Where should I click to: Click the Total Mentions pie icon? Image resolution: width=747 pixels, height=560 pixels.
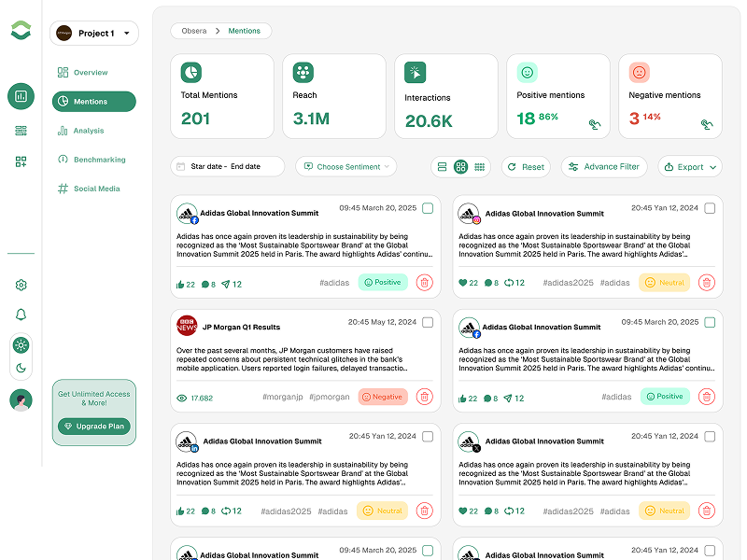191,73
